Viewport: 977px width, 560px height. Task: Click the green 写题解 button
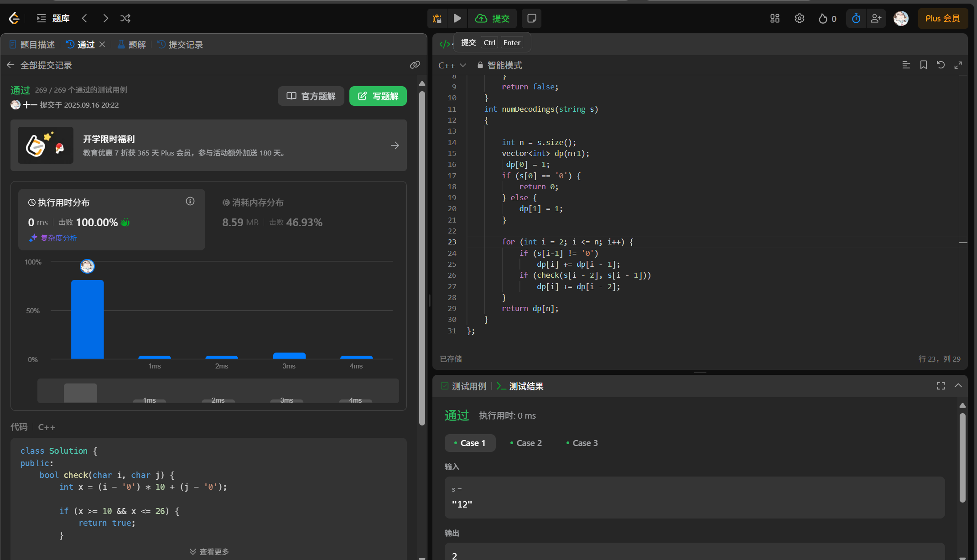(x=378, y=96)
